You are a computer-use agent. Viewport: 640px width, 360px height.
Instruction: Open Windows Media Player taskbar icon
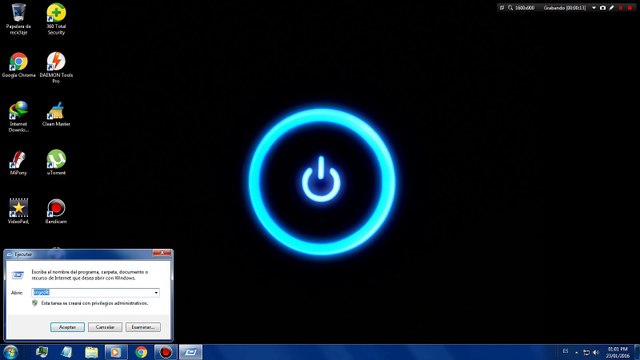coord(116,352)
